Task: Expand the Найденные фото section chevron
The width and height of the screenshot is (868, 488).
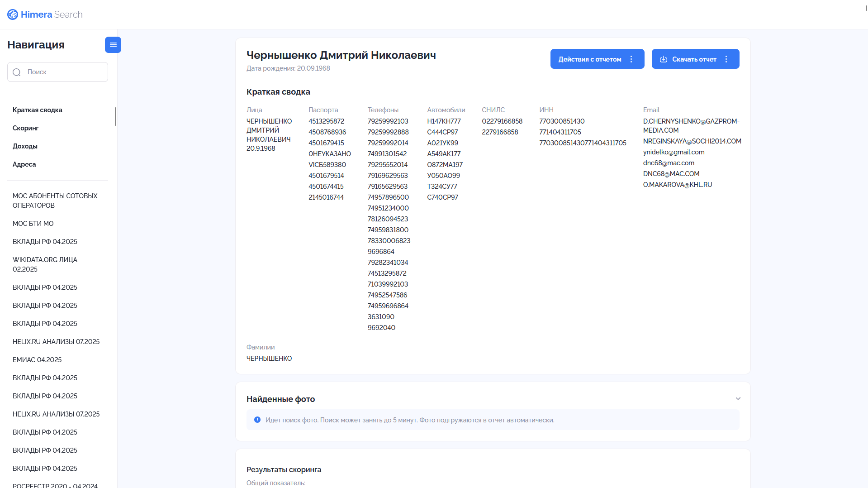Action: (x=738, y=399)
